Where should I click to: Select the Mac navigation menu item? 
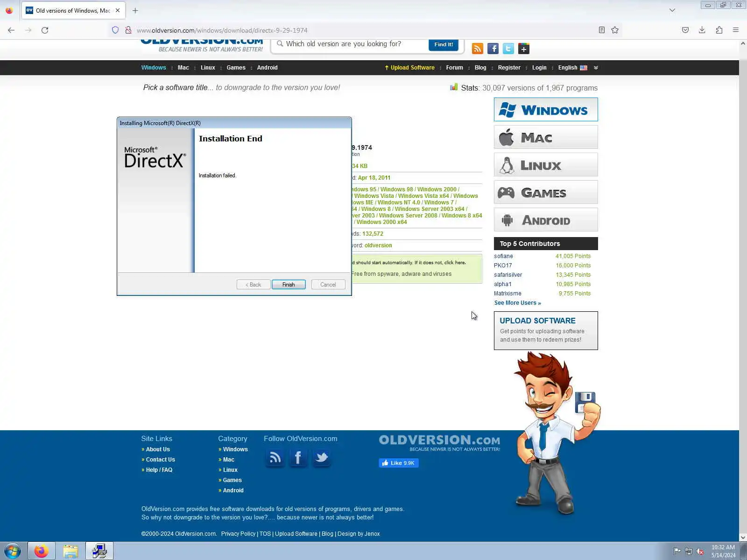coord(183,68)
